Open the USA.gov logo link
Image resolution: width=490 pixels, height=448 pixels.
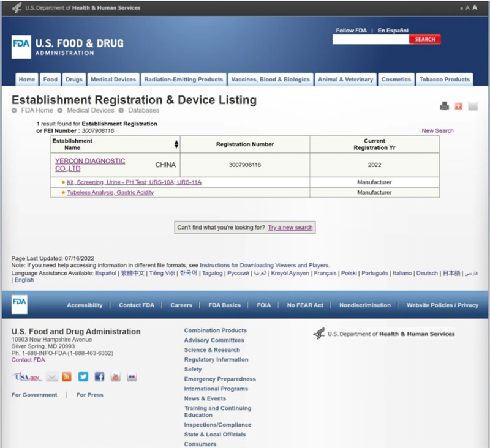tap(26, 377)
